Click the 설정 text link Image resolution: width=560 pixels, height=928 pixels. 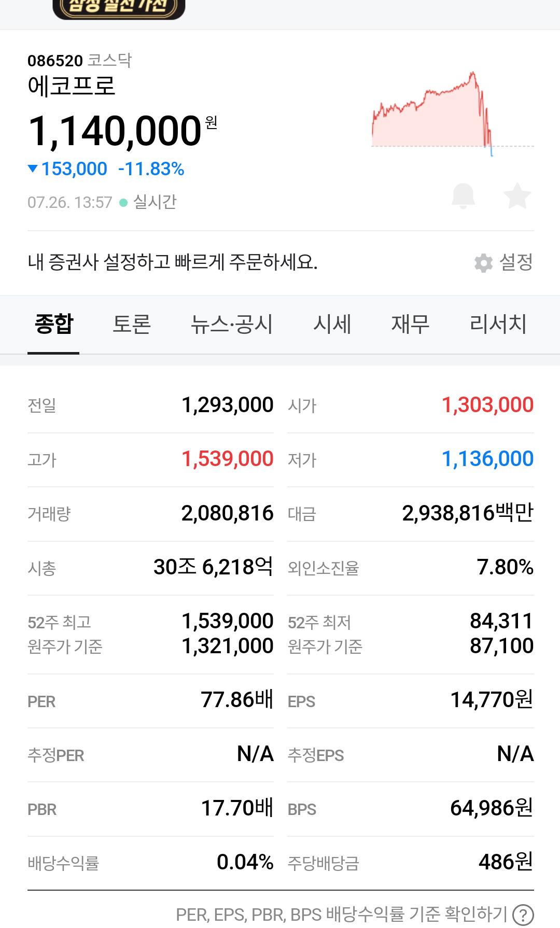click(516, 262)
